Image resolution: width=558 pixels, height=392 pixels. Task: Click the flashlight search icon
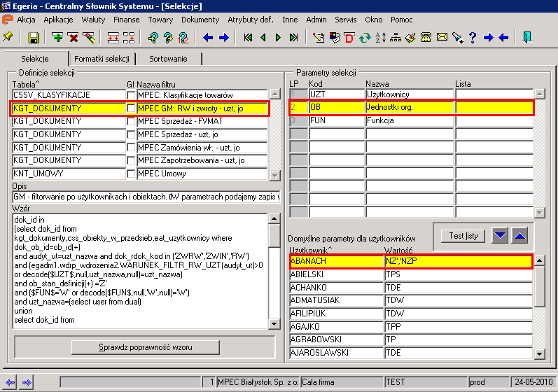457,37
